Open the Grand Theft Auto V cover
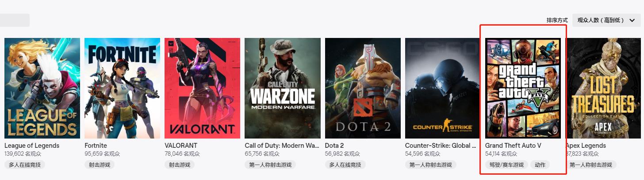The image size is (644, 180). [x=523, y=88]
